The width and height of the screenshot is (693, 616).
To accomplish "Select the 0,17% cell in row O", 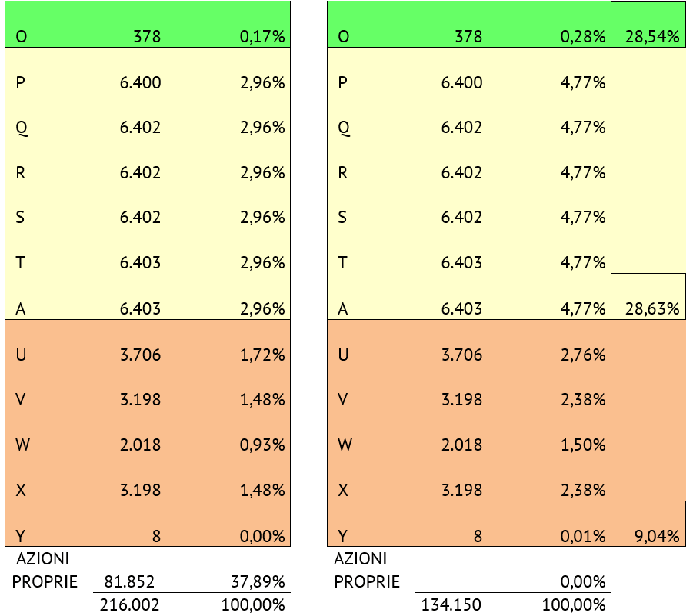I will click(x=262, y=36).
